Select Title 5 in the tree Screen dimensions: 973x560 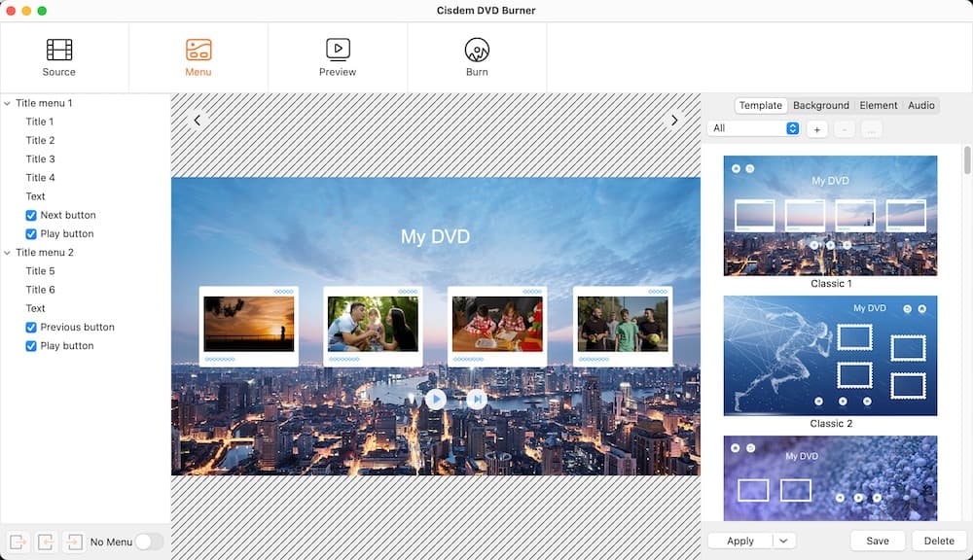pyautogui.click(x=40, y=271)
